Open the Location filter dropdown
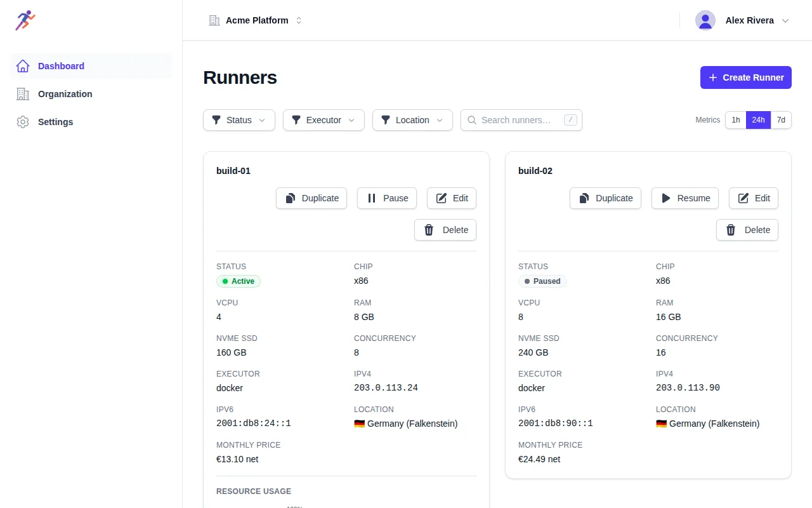 [412, 120]
